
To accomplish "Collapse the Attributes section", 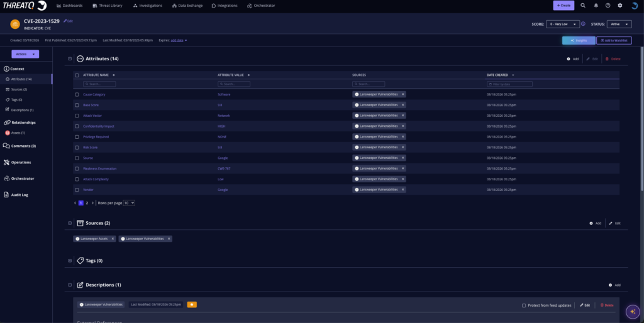I will point(70,58).
